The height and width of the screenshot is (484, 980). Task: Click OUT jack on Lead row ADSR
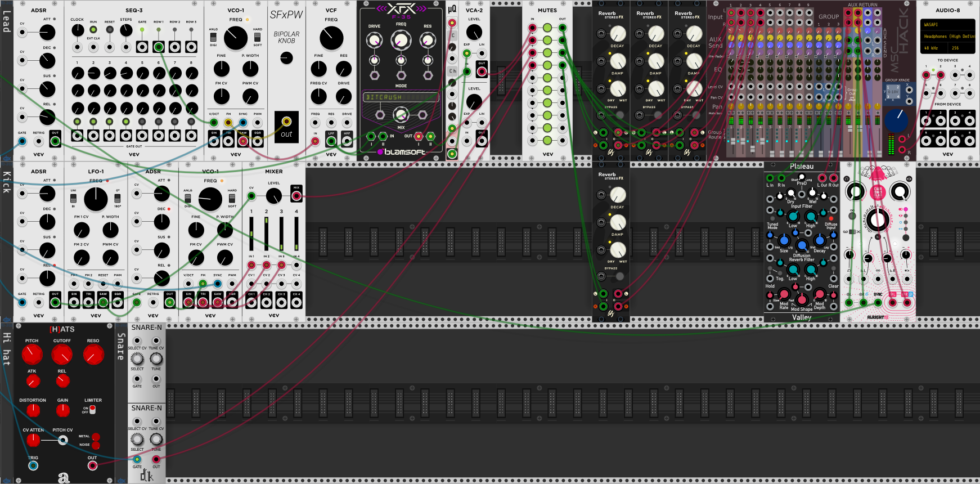[x=55, y=141]
